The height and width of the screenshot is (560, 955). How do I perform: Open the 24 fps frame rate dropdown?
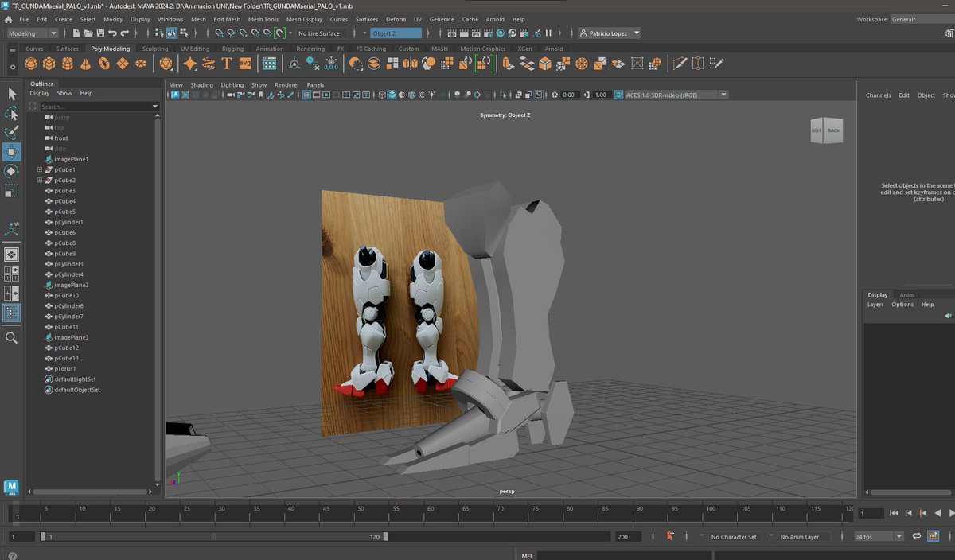(879, 537)
